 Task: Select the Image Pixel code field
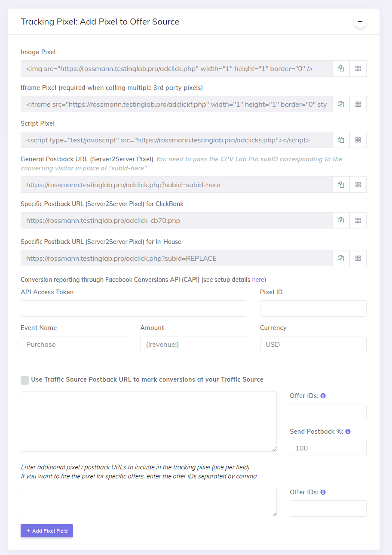(x=177, y=68)
